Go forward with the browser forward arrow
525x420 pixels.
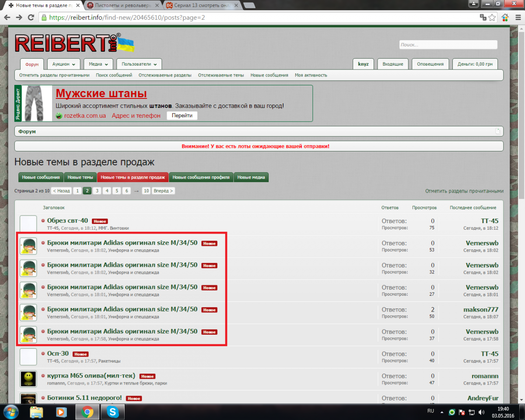pos(19,17)
